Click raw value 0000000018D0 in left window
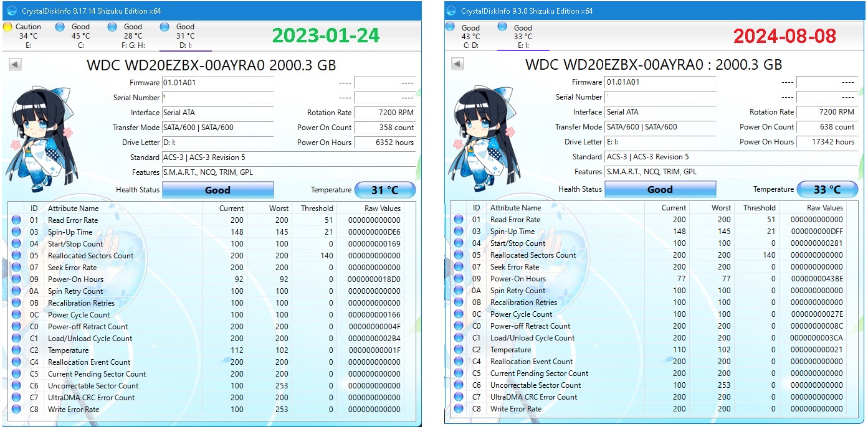Image resolution: width=868 pixels, height=427 pixels. (374, 279)
